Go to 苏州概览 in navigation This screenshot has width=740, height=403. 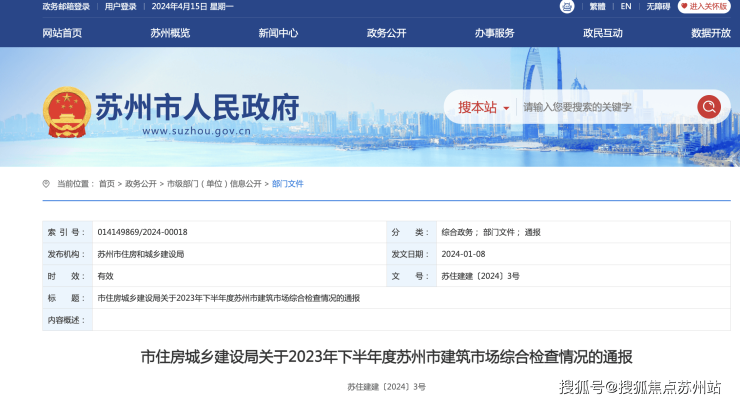[170, 33]
